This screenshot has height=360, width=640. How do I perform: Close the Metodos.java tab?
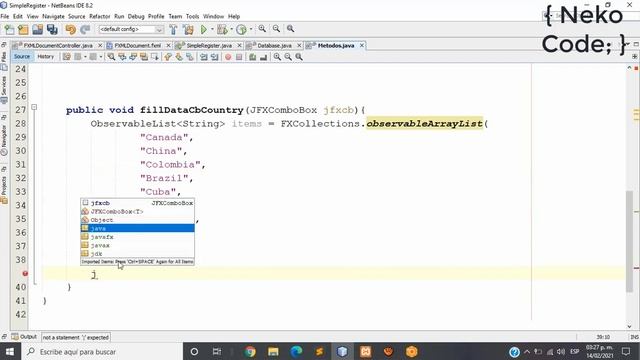(x=362, y=45)
